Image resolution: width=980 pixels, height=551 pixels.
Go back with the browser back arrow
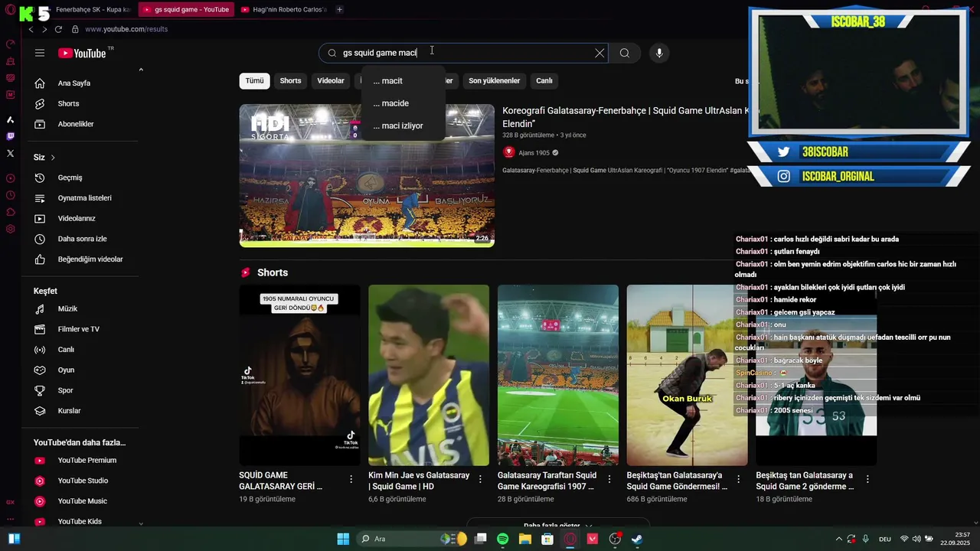[x=31, y=29]
